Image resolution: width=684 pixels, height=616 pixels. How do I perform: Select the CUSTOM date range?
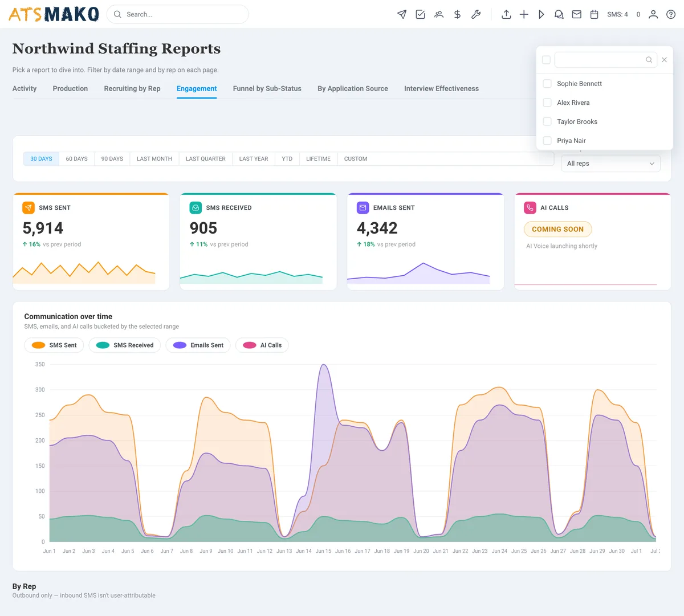pyautogui.click(x=356, y=159)
